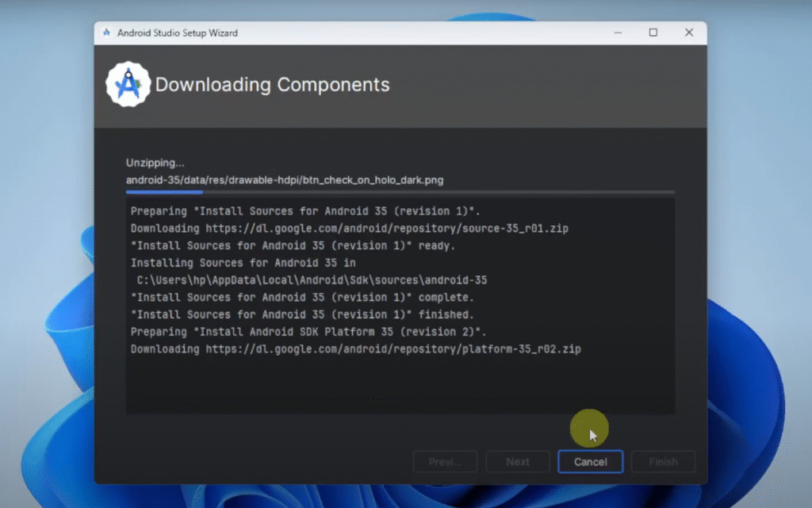This screenshot has width=812, height=508.
Task: Click the Preparing SDK Platform 35 line
Action: click(308, 332)
